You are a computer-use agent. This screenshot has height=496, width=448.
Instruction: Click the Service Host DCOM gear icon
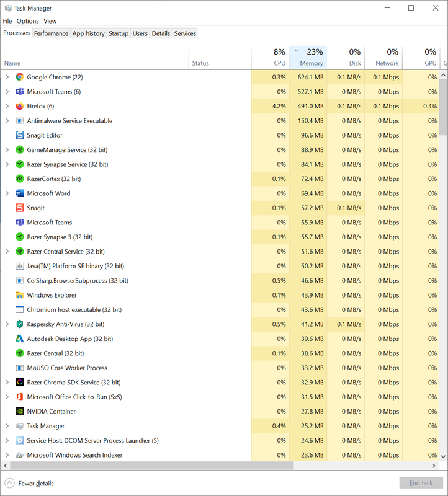point(20,441)
